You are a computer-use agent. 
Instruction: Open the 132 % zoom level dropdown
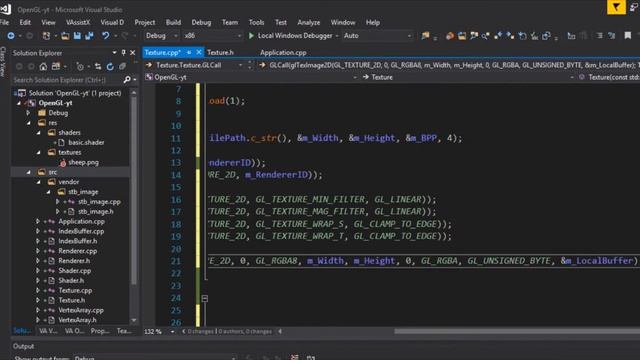pyautogui.click(x=172, y=332)
